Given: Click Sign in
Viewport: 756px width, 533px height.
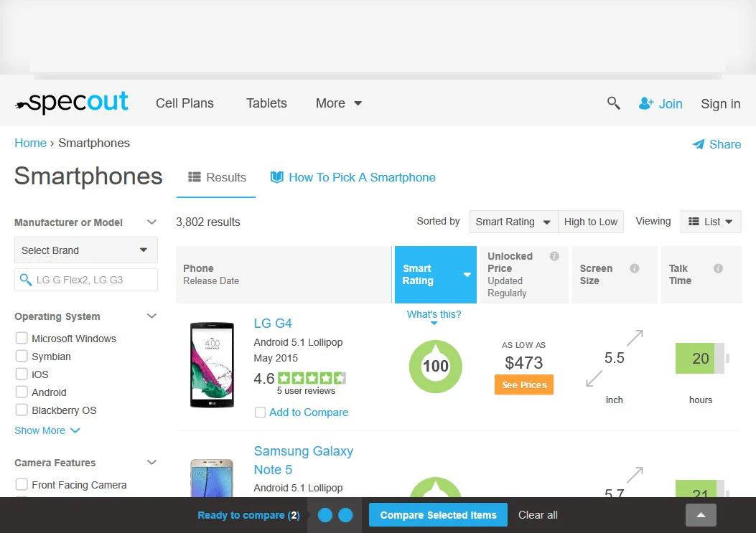Looking at the screenshot, I should coord(720,104).
